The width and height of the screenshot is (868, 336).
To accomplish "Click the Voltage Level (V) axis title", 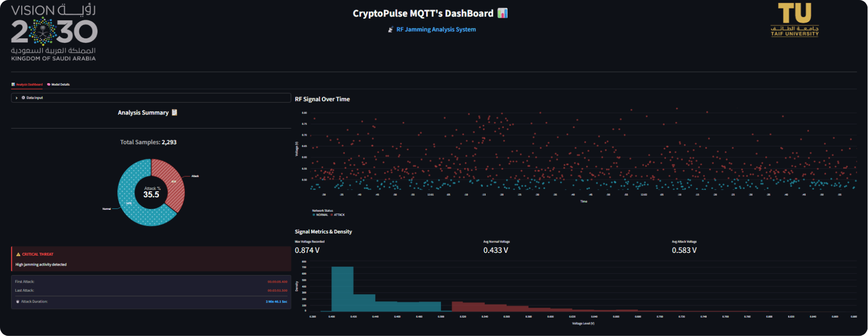I will click(583, 324).
